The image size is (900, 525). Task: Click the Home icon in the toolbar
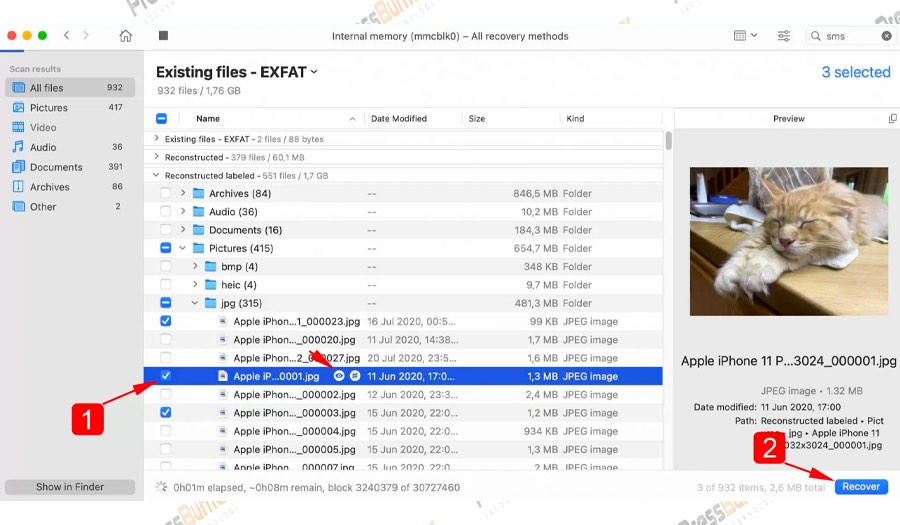[125, 36]
